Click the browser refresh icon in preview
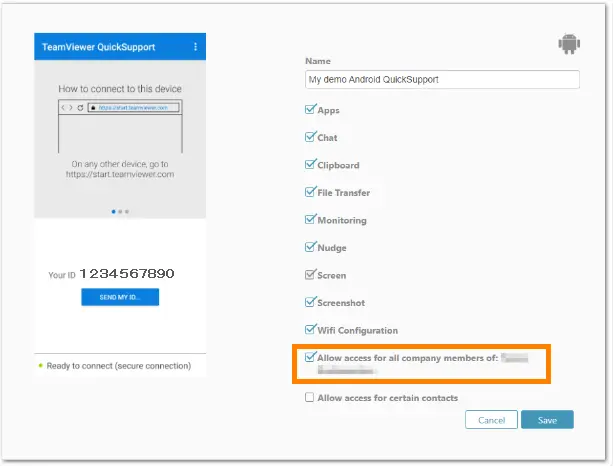 [80, 108]
